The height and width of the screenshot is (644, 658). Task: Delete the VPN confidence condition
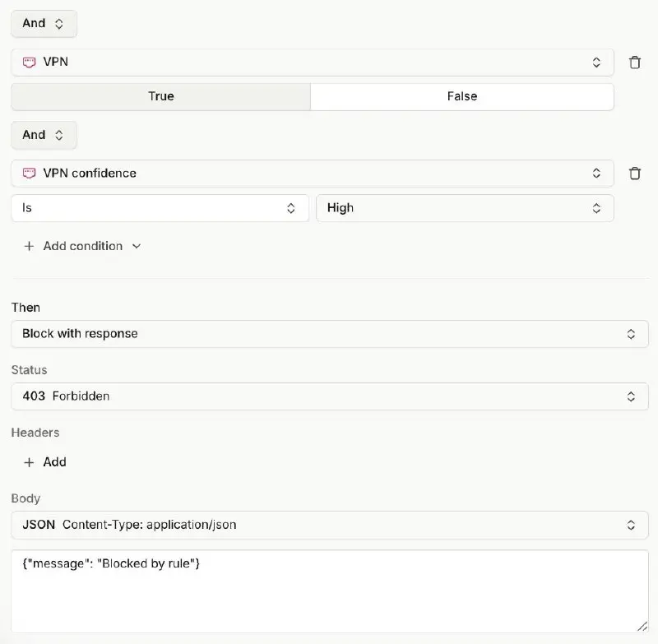(634, 174)
